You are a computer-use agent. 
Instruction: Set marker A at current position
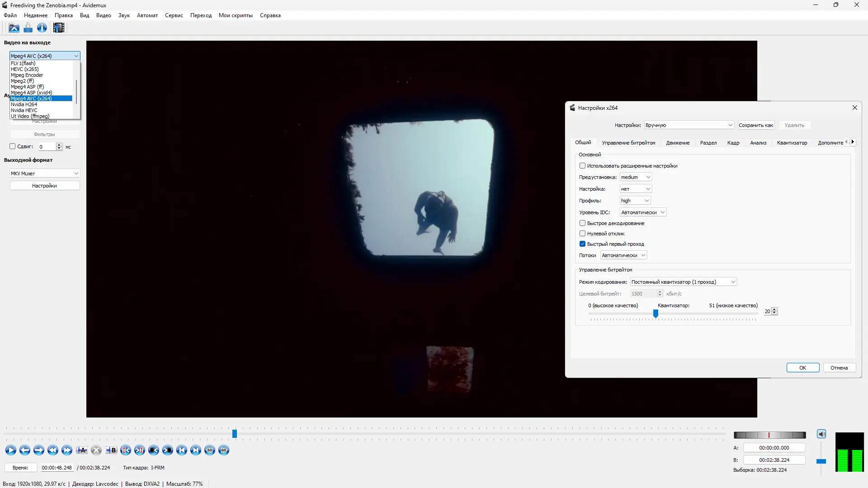(82, 450)
